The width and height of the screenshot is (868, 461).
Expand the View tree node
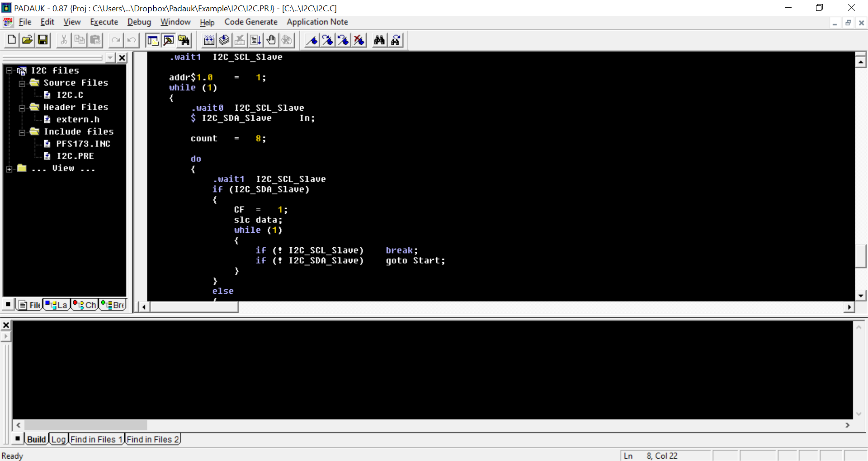9,169
